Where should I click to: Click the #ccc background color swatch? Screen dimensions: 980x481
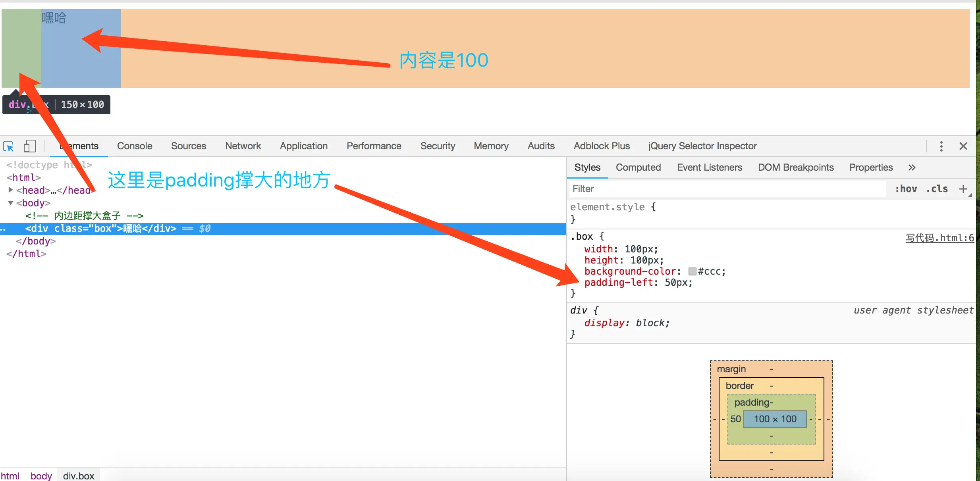pos(692,271)
